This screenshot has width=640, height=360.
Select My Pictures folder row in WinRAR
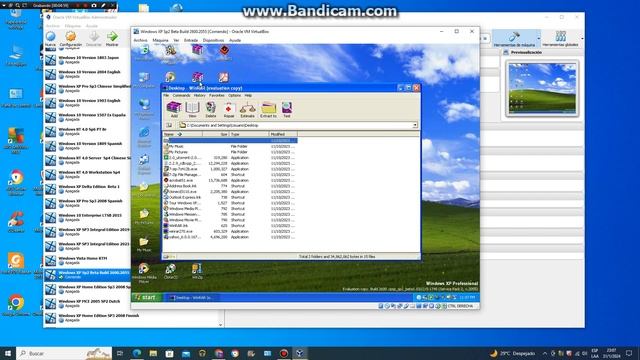[x=230, y=152]
